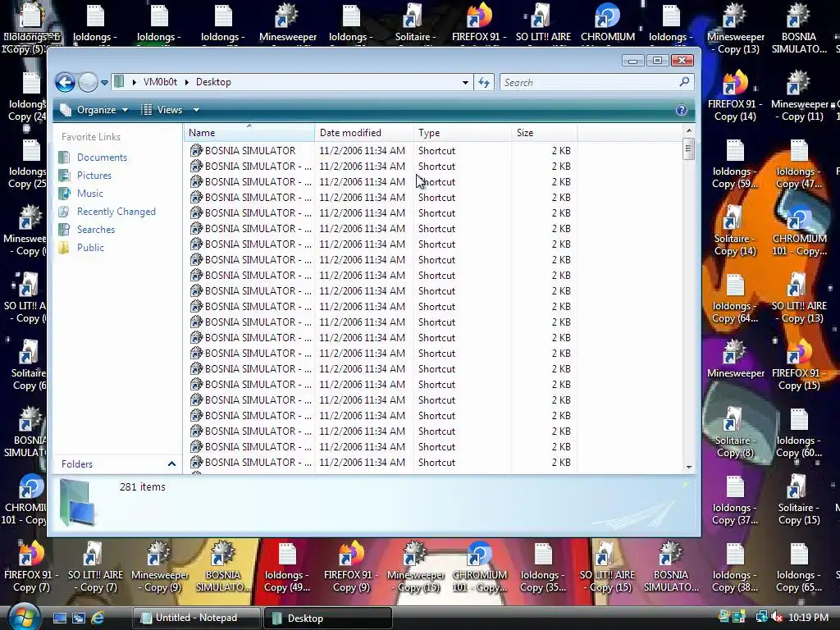The image size is (840, 630).
Task: Click the Views button
Action: tap(162, 110)
